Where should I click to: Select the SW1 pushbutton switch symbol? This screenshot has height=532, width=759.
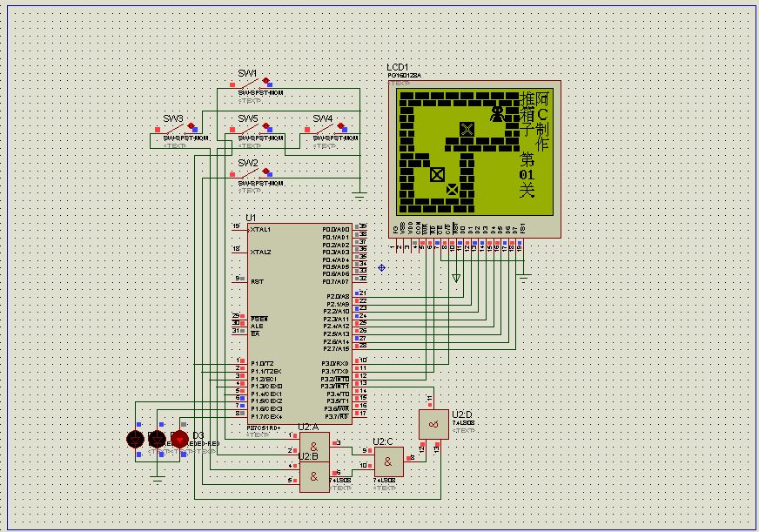coord(251,84)
